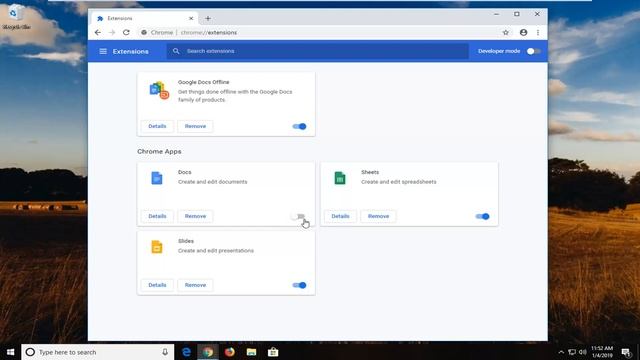
Task: Click the search magnifier icon
Action: coord(176,51)
